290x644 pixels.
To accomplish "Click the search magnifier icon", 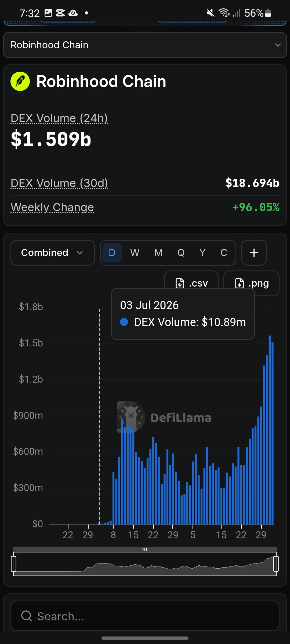I will [27, 616].
